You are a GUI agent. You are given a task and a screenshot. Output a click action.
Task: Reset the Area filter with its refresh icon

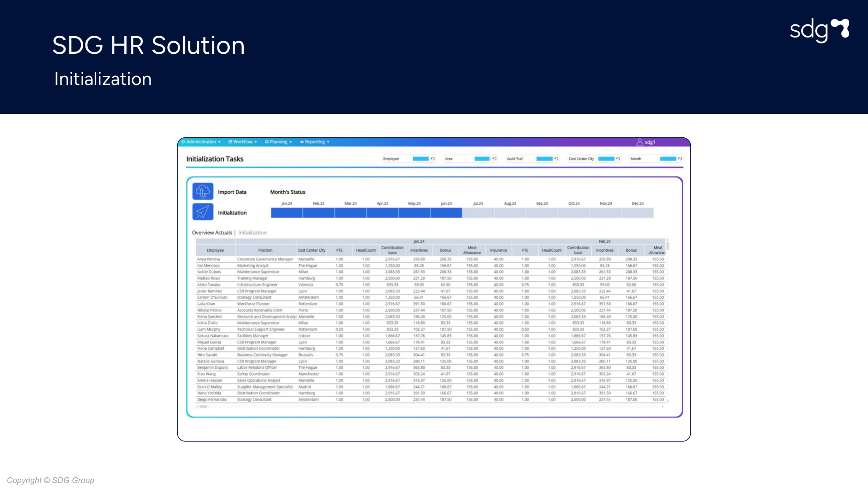click(x=495, y=159)
